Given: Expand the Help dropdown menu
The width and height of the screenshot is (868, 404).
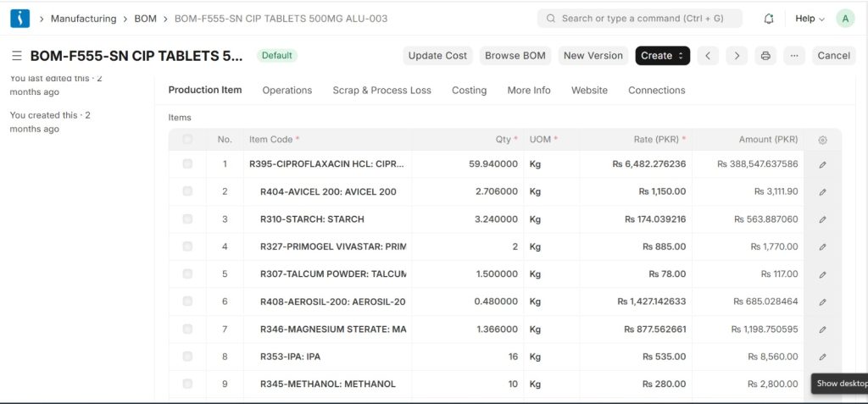Looking at the screenshot, I should pos(810,19).
